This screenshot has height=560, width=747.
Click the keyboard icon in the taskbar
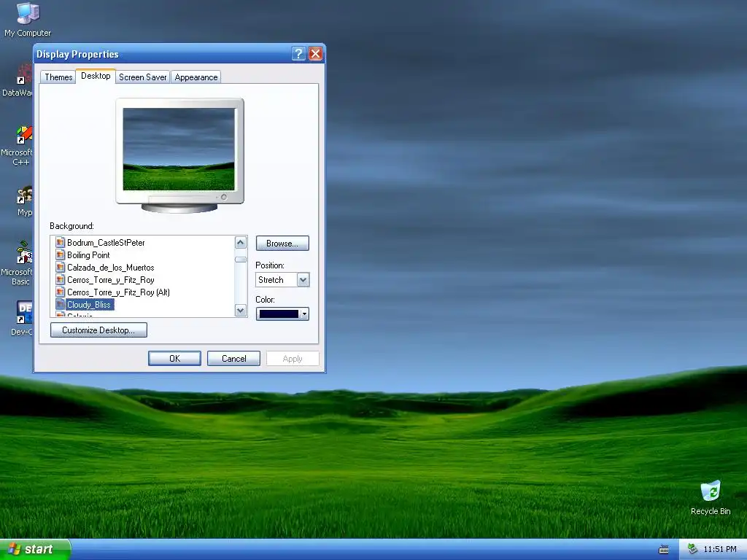pyautogui.click(x=663, y=550)
